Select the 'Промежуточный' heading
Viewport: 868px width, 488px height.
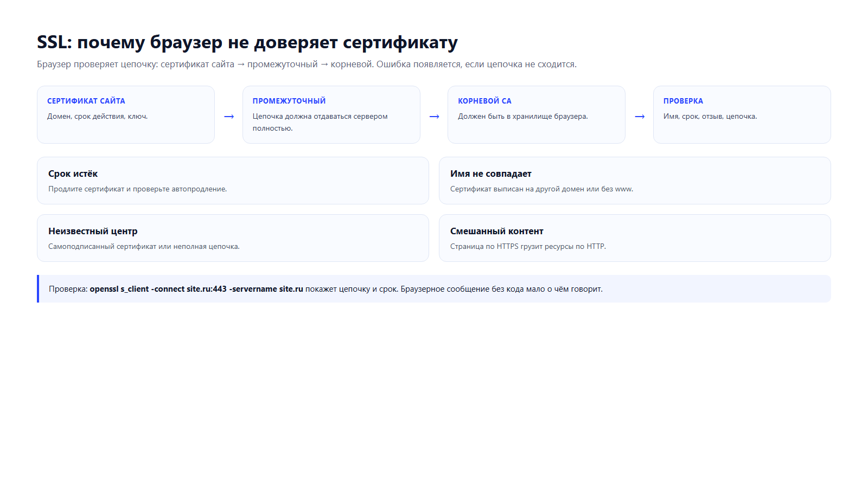point(289,101)
